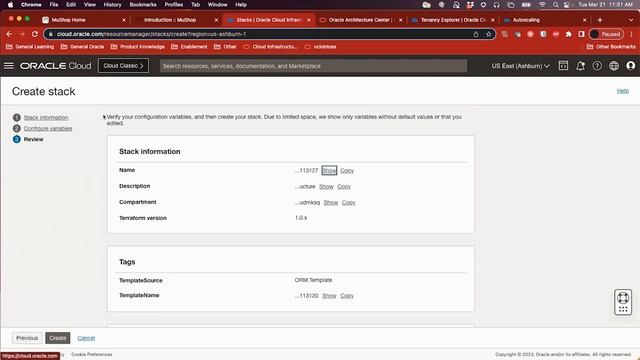Screen dimensions: 640x360
Task: Open the Other bookmarks folder
Action: 225,47
